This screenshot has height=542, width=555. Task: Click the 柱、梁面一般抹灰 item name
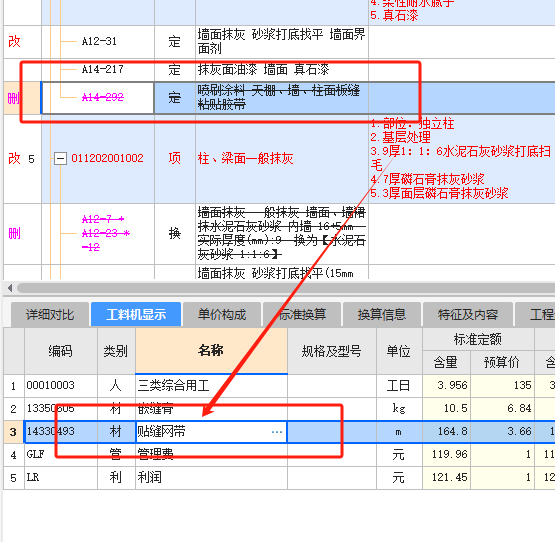coord(245,158)
